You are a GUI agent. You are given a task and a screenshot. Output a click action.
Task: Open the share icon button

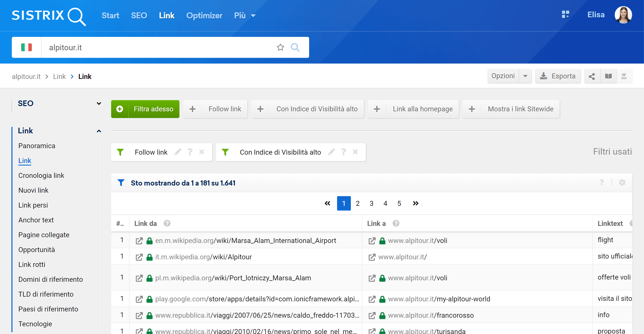591,76
